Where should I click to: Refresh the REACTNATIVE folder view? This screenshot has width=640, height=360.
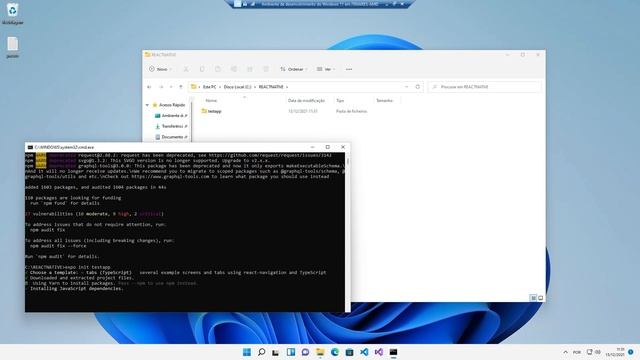418,87
